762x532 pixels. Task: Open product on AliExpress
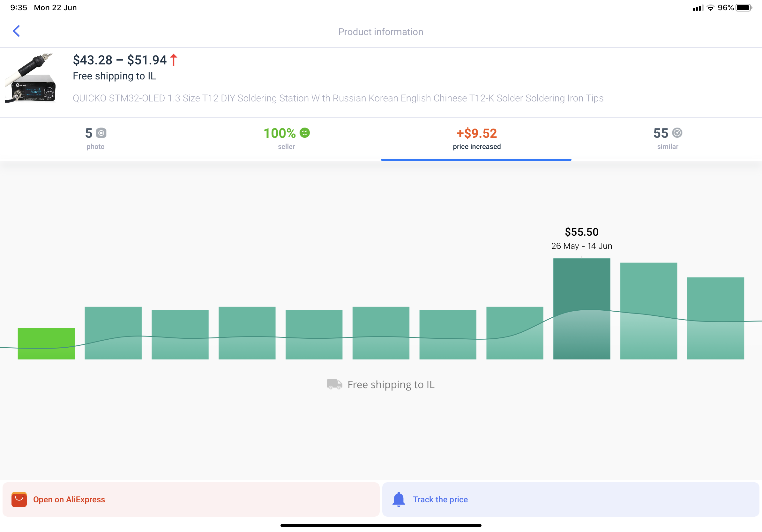[x=191, y=499]
